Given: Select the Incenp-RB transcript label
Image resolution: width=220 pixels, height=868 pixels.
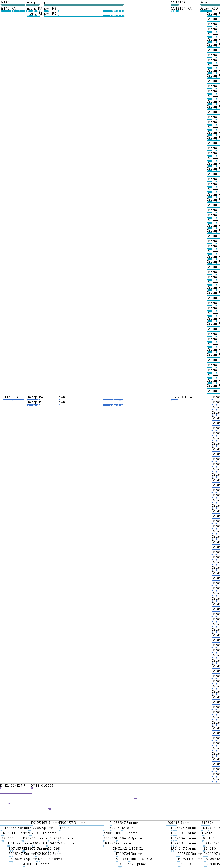Looking at the screenshot, I should click(x=34, y=13).
